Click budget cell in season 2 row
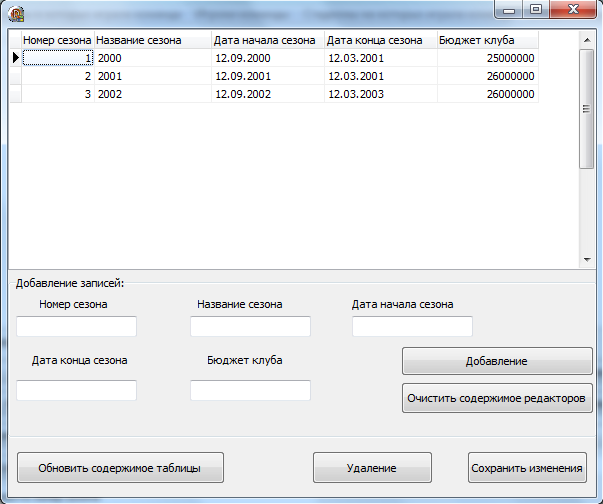The image size is (603, 504). (x=488, y=76)
